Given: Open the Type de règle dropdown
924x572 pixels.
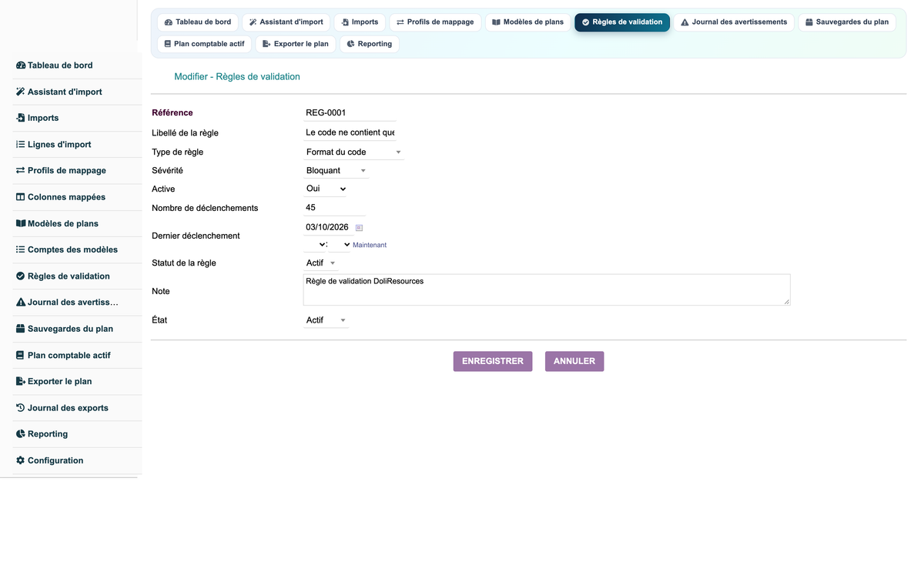Looking at the screenshot, I should 353,152.
